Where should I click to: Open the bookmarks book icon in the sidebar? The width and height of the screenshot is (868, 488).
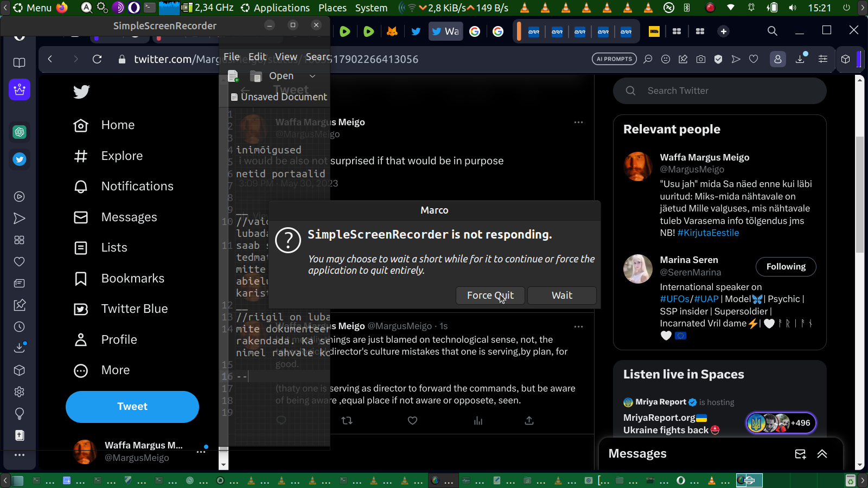tap(20, 63)
